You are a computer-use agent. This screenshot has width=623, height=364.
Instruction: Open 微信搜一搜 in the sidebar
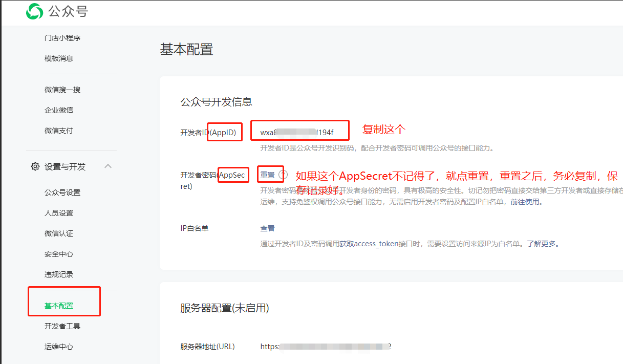click(62, 90)
